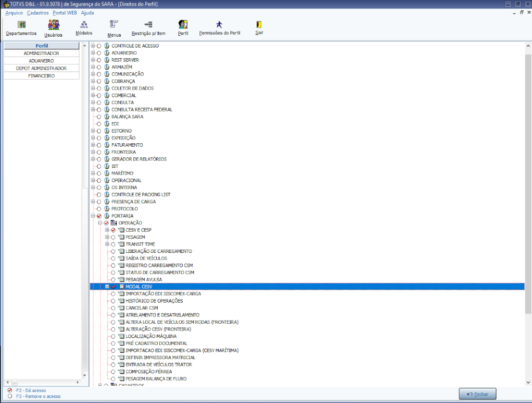This screenshot has width=532, height=403.
Task: Open the Restrição p/ Item toolbar icon
Action: click(x=149, y=24)
